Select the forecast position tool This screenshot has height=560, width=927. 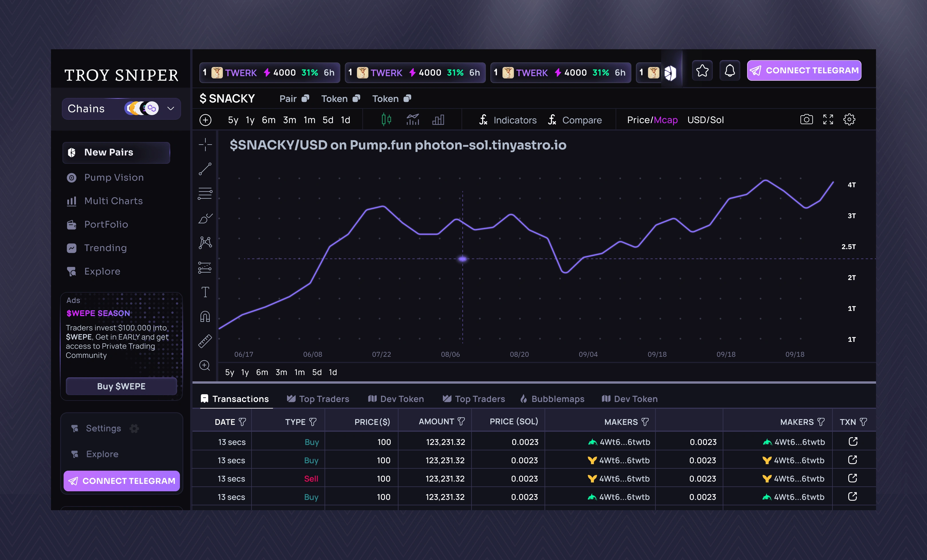point(205,267)
